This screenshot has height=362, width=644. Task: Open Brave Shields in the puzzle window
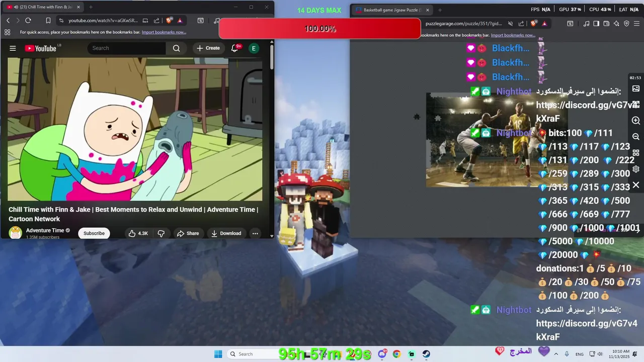pos(534,23)
